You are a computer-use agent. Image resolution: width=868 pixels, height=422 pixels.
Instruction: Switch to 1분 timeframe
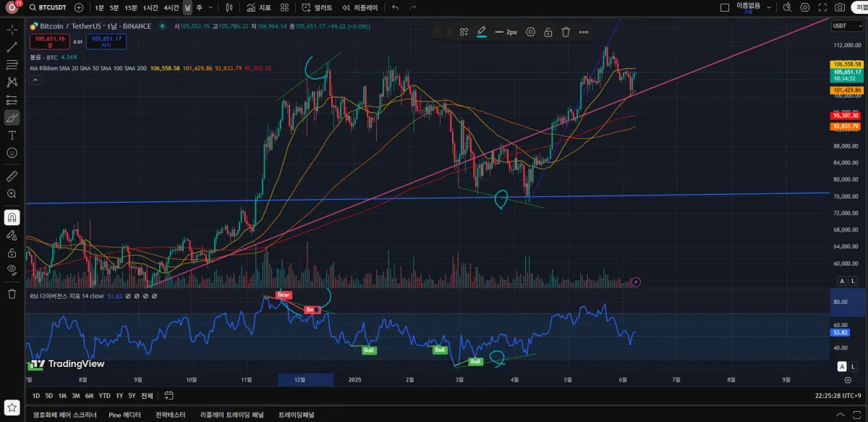coord(99,7)
